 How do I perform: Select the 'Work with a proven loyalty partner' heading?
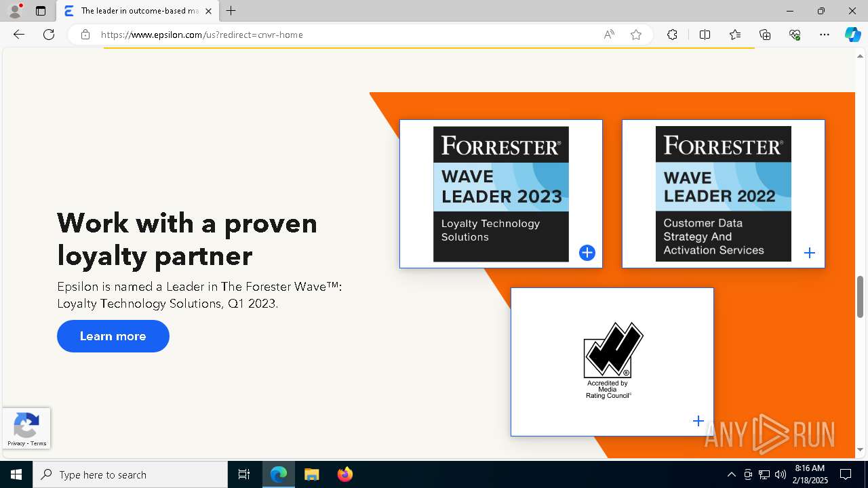187,239
